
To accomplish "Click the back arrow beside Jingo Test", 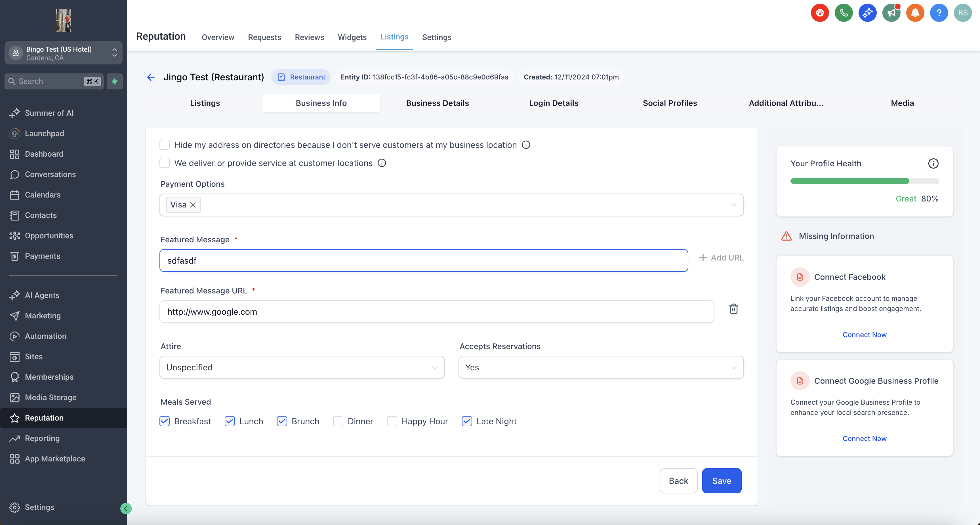I will (151, 77).
